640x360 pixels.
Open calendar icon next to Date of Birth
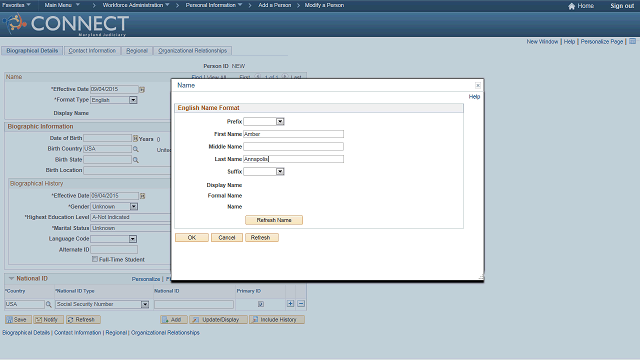135,138
